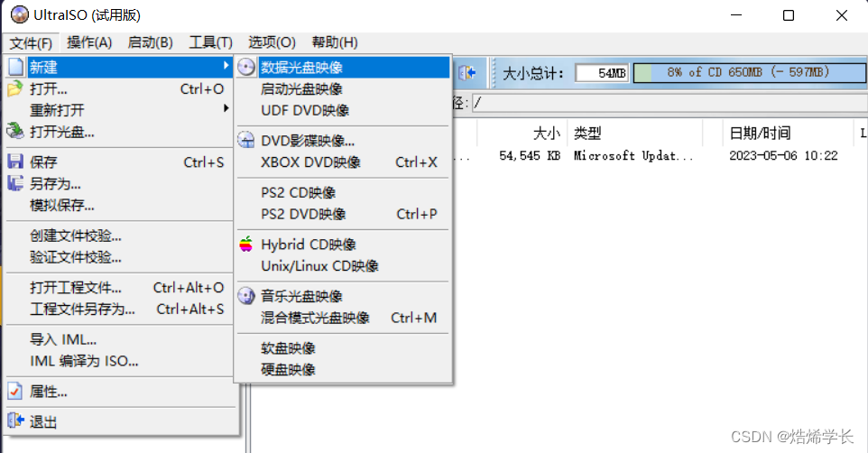This screenshot has width=868, height=453.
Task: Open the 文件(F) menu
Action: click(x=31, y=42)
